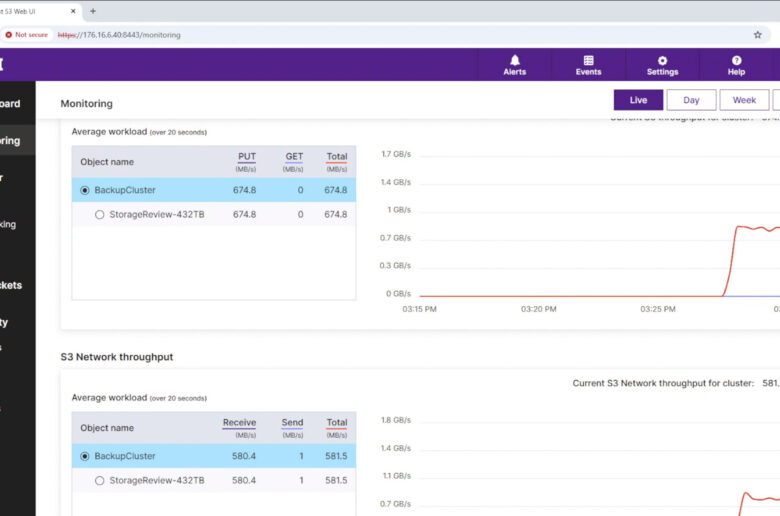Click the 03:20 PM chart axis label
The height and width of the screenshot is (516, 780).
[x=539, y=309]
